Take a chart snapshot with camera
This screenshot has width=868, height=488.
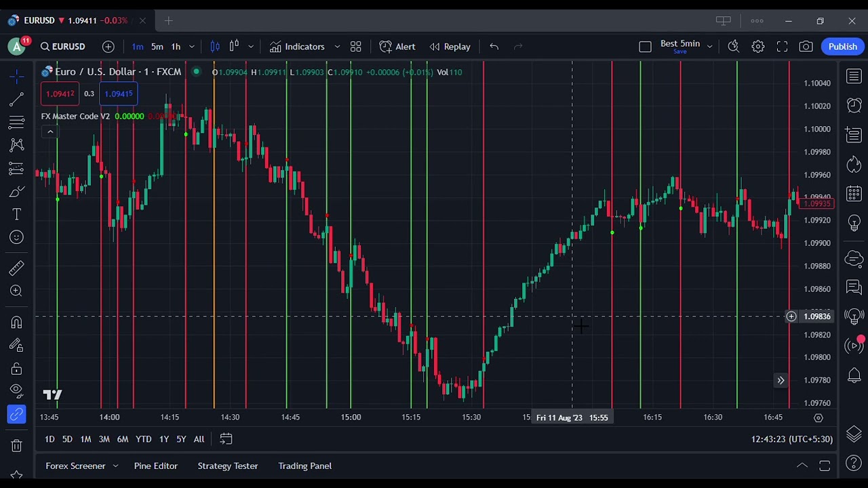pyautogui.click(x=806, y=47)
